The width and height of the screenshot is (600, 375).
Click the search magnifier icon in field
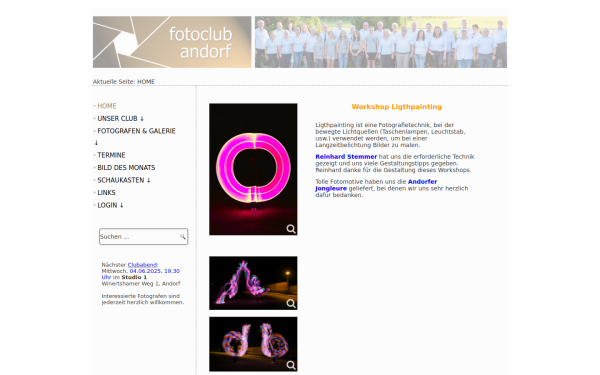click(183, 236)
